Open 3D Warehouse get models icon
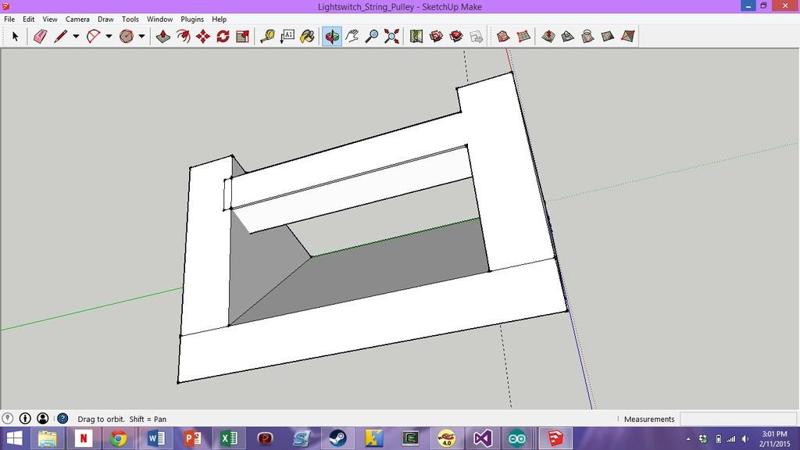 click(x=436, y=36)
